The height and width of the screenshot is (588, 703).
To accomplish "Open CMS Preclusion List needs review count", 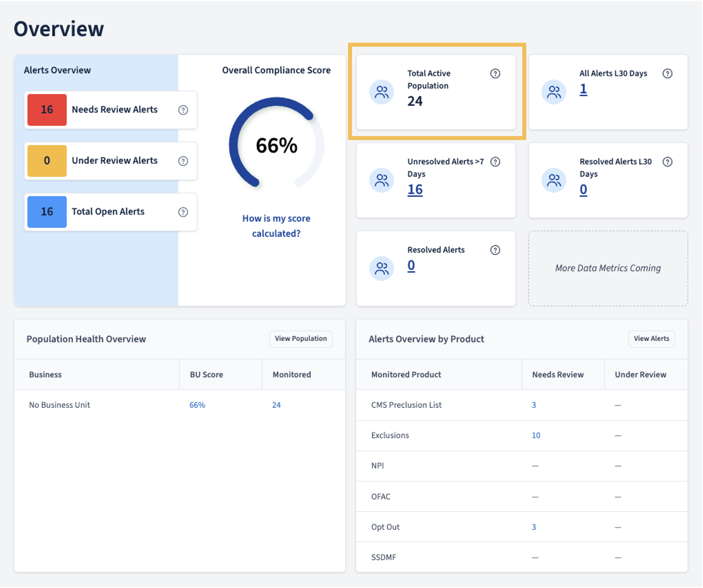I will pos(534,405).
